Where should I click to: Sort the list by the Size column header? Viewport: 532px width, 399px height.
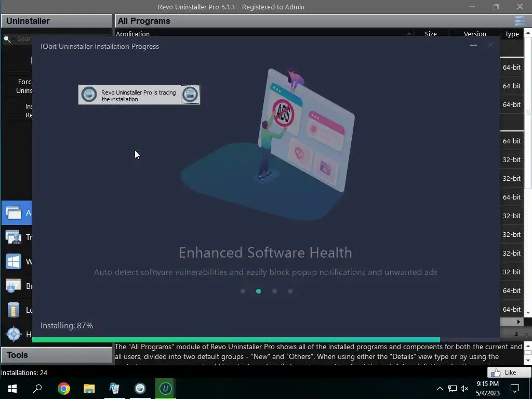(x=431, y=34)
